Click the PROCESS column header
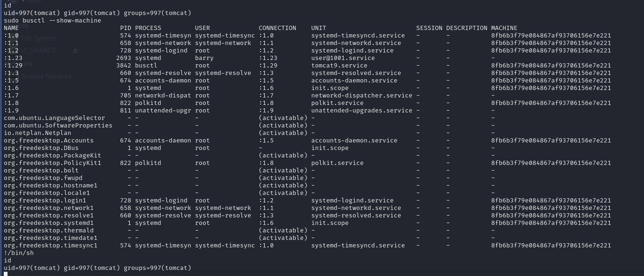Screen dimensions: 644x276 148,28
